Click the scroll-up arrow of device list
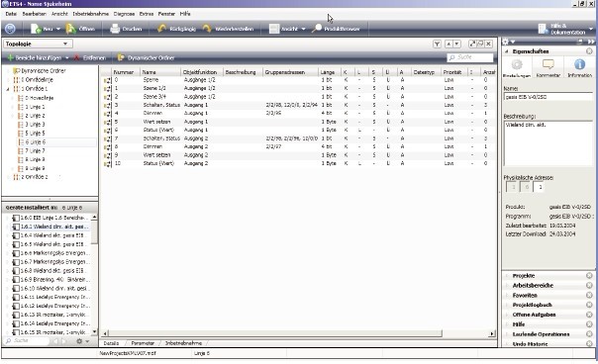The height and width of the screenshot is (364, 598). (94, 218)
